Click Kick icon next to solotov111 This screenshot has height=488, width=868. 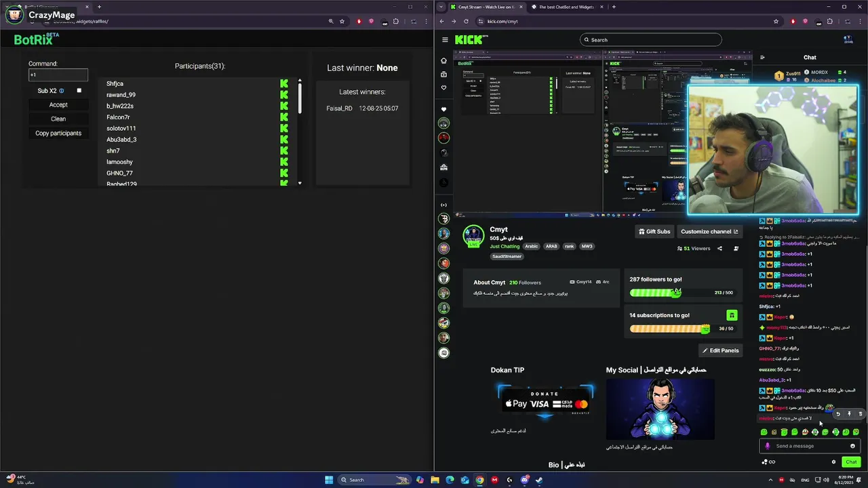click(284, 128)
